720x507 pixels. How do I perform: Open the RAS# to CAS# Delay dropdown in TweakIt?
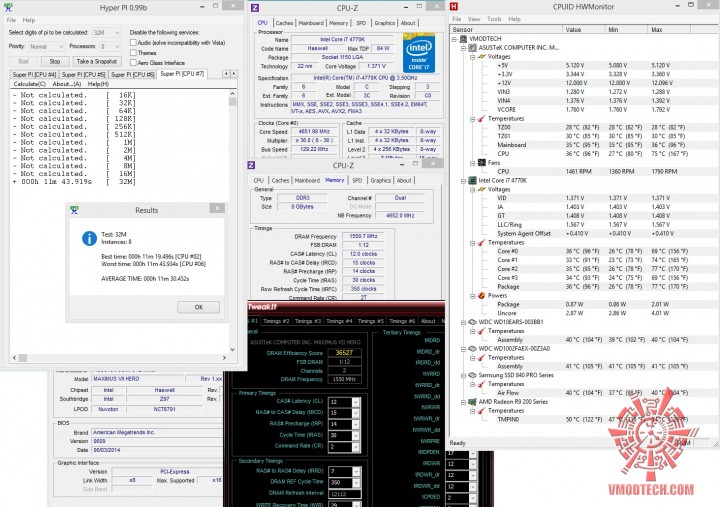[x=355, y=413]
